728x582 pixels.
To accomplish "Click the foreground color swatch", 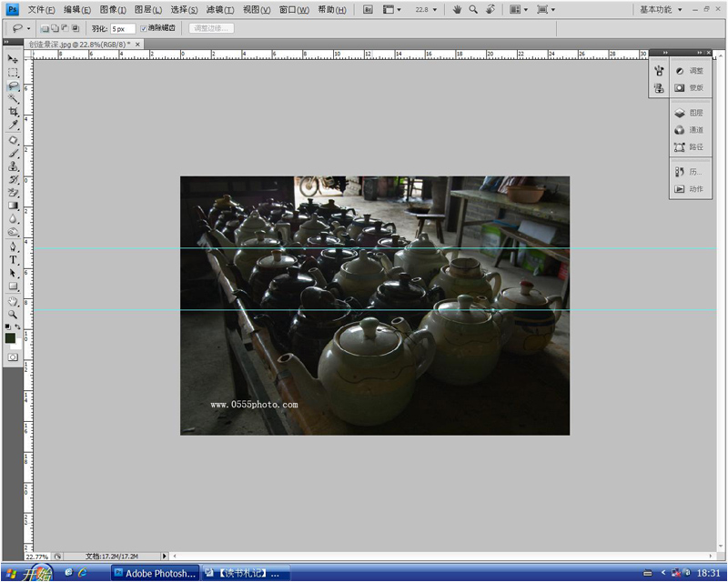I will tap(10, 337).
